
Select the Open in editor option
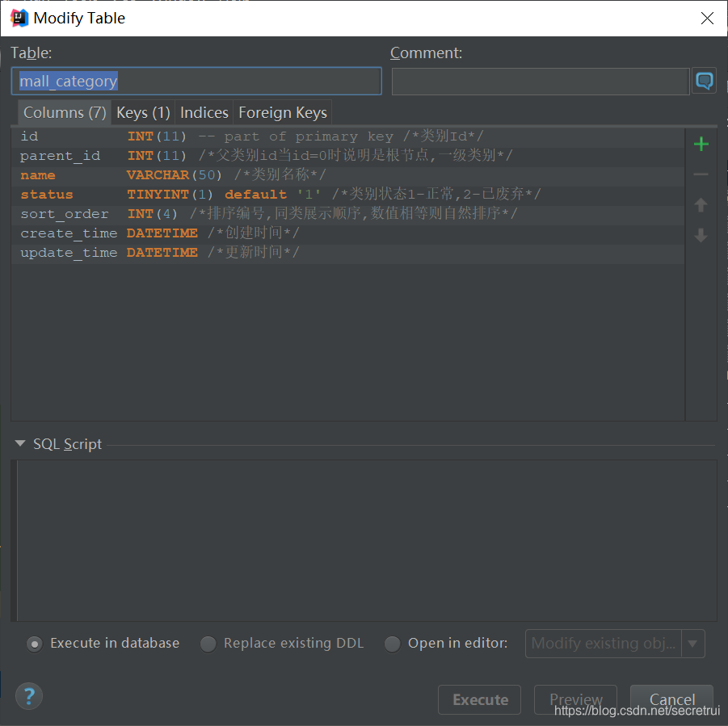point(392,644)
